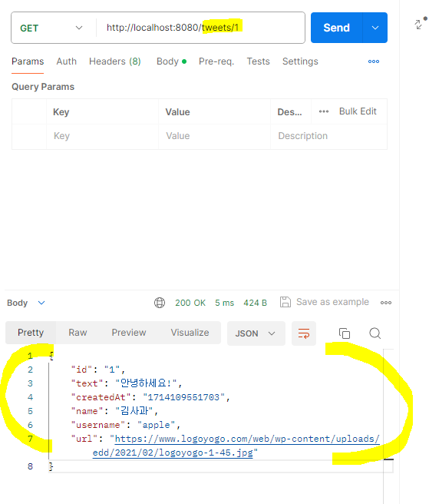Select the Visualize view
This screenshot has width=429, height=504.
click(190, 333)
